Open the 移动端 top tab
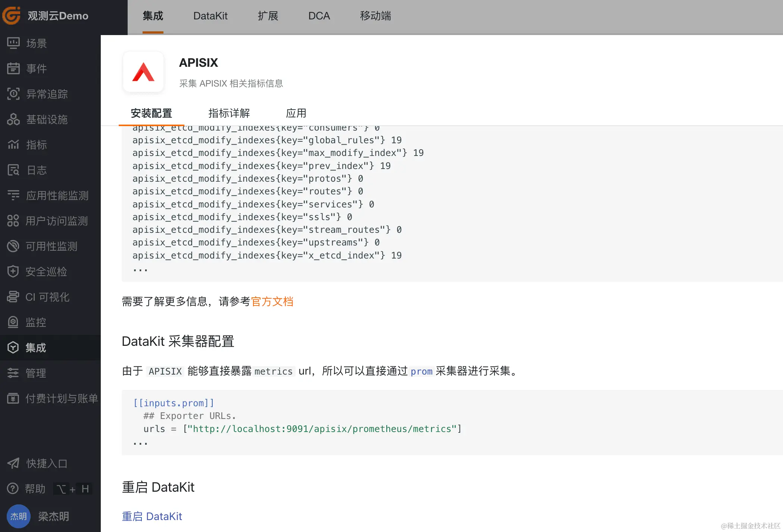Screen dimensions: 783x532 click(375, 16)
